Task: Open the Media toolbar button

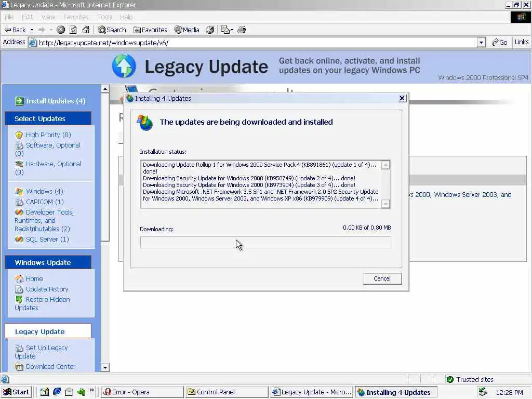Action: (187, 30)
